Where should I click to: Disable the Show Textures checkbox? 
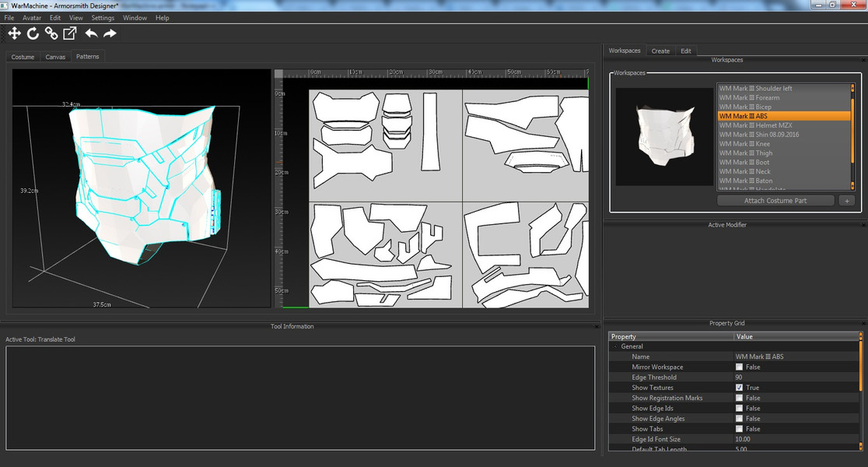pos(740,387)
